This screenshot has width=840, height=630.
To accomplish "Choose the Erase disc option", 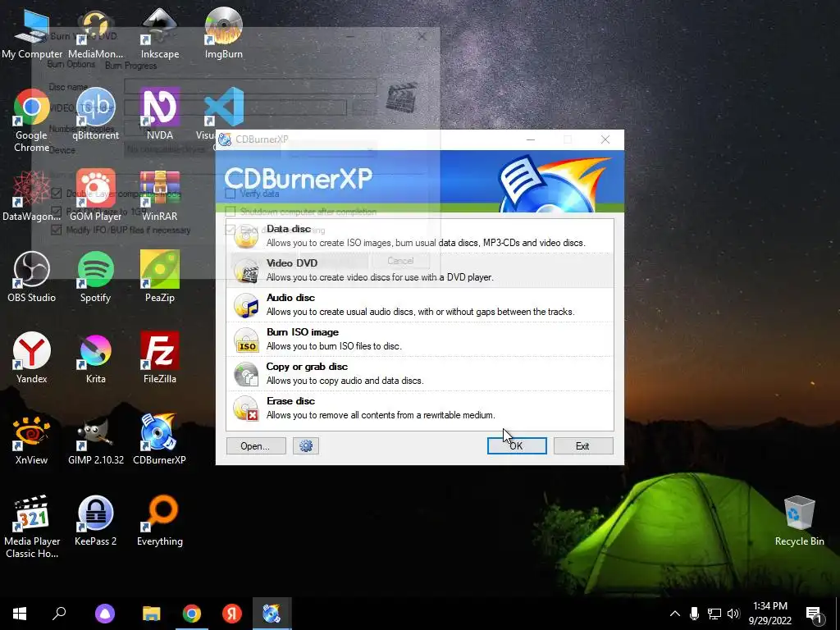I will pos(419,409).
